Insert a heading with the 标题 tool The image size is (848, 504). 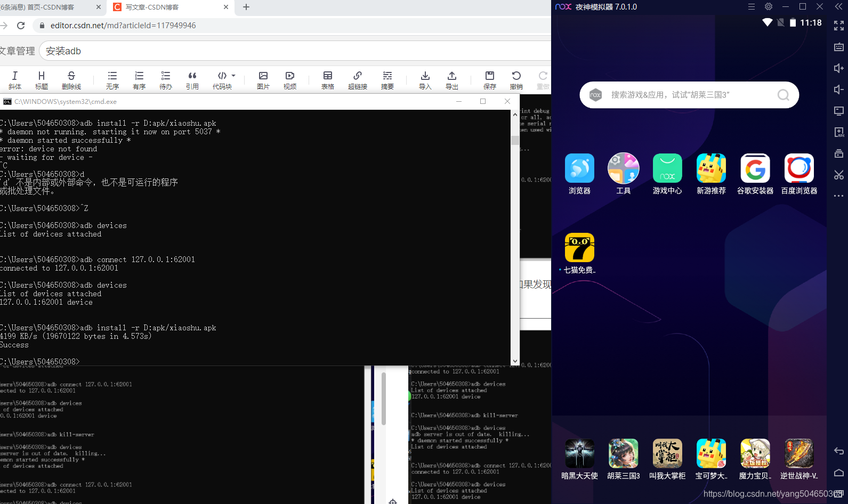(x=42, y=80)
